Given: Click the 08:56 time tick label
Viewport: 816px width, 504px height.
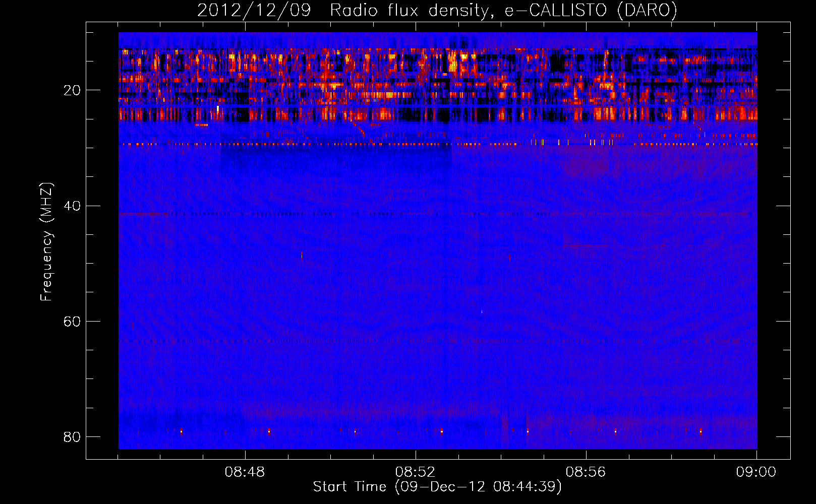Looking at the screenshot, I should pyautogui.click(x=586, y=472).
